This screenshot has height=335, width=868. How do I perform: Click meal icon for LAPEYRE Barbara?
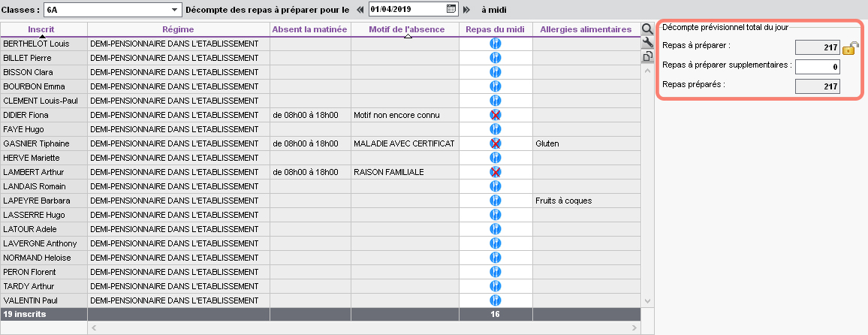coord(496,201)
